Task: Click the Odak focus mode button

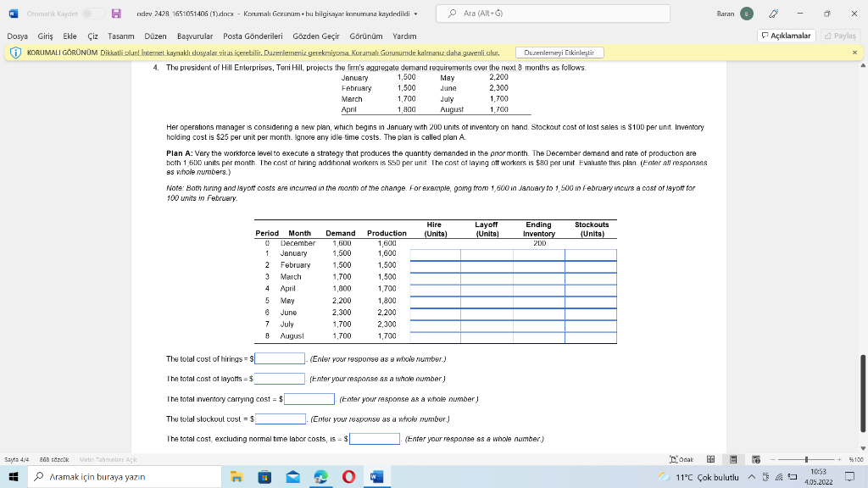Action: pos(682,459)
